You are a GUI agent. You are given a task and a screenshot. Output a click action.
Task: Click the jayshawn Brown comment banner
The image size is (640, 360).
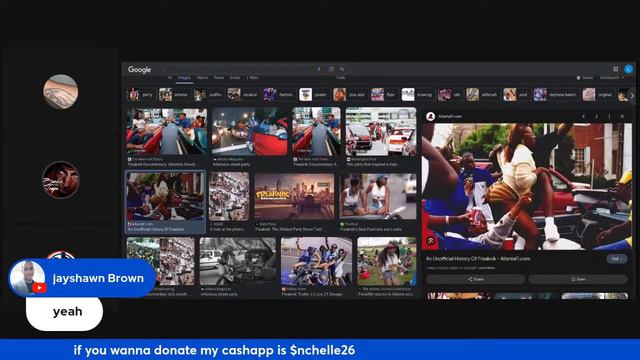(82, 278)
